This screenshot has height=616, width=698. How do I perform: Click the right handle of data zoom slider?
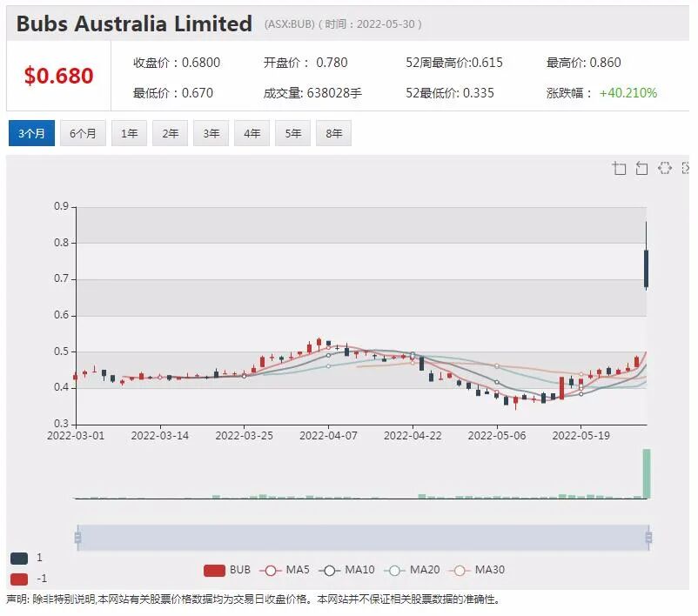coord(648,538)
